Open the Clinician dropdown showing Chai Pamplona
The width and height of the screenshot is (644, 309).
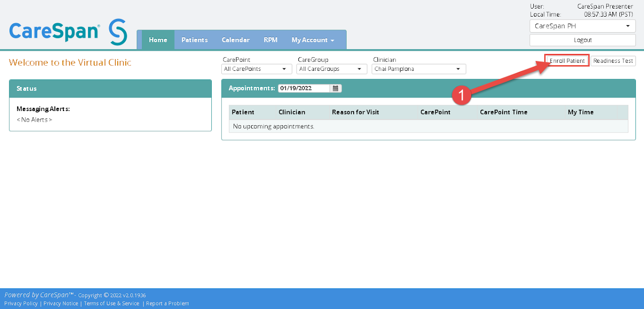click(x=419, y=69)
